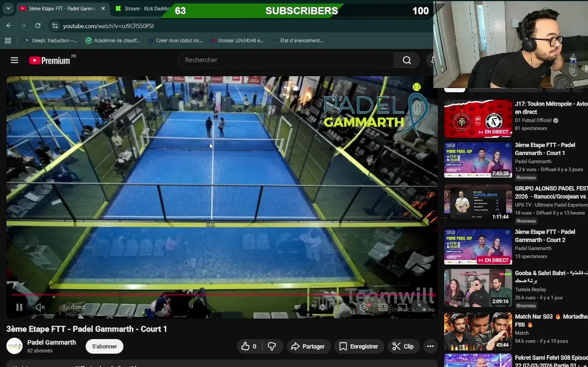Open the 'Gooba & Sahri Bahri' video title

tap(551, 277)
